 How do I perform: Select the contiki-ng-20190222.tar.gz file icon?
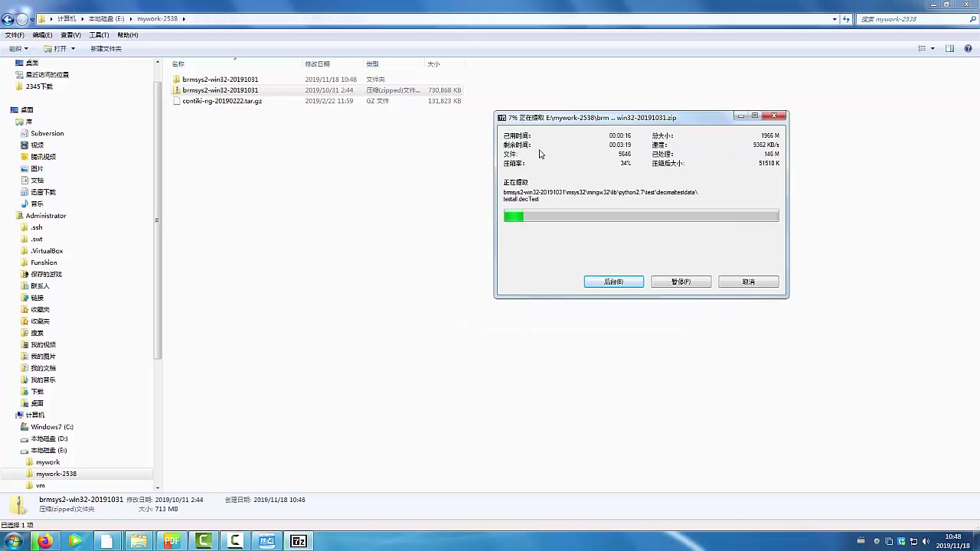[177, 101]
